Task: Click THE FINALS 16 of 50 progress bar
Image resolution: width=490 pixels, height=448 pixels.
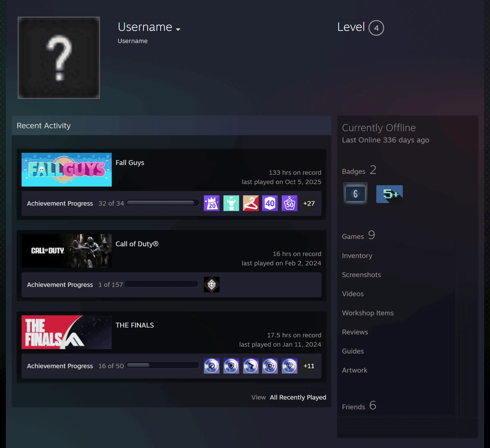Action: pos(163,365)
